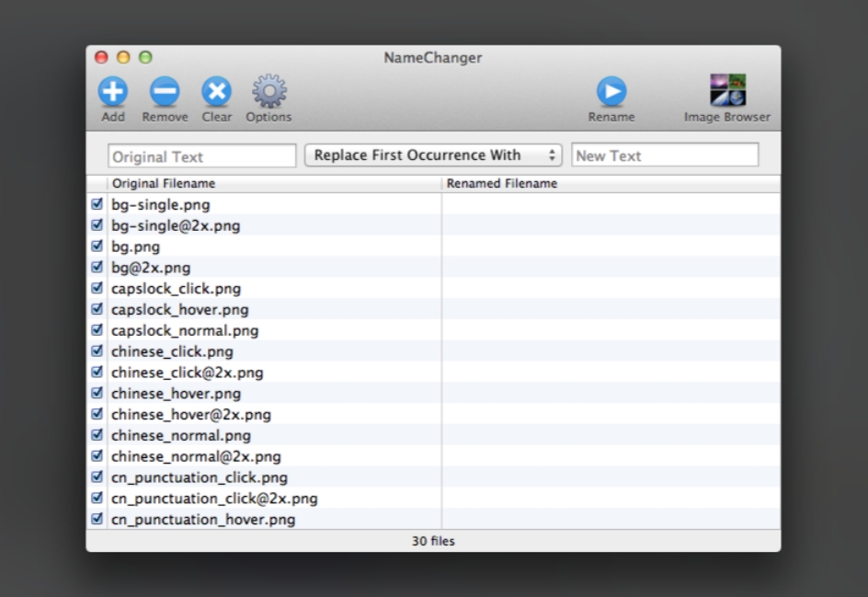Uncheck the chinese_hover@2x.png checkbox
Screen dimensions: 868x597
(x=97, y=414)
